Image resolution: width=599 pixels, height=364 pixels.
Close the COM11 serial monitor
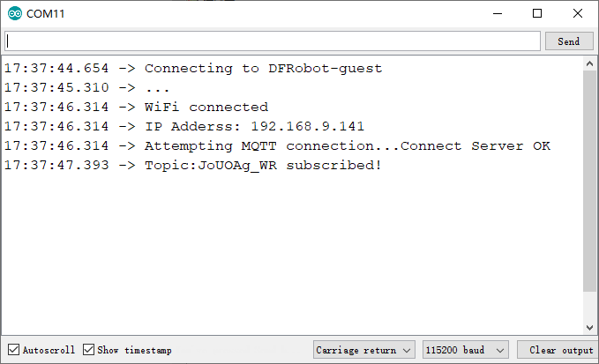[x=578, y=13]
